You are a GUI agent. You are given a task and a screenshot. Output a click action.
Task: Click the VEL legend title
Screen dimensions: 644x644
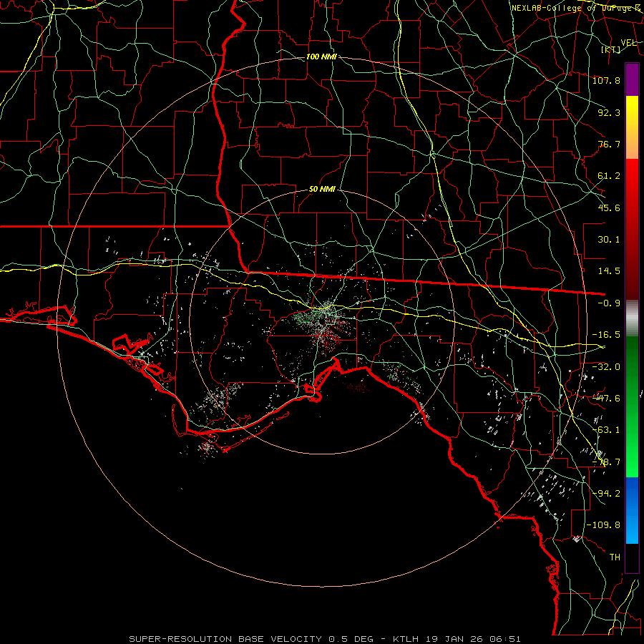[628, 43]
